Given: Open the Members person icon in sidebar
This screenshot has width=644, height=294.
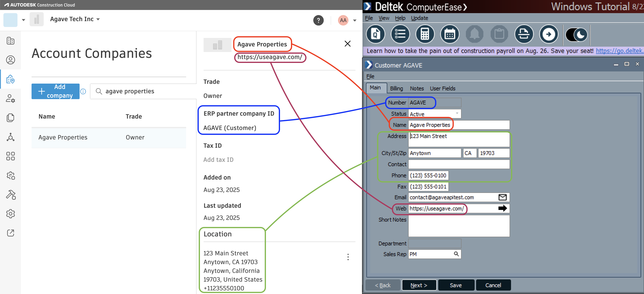Looking at the screenshot, I should [x=10, y=60].
